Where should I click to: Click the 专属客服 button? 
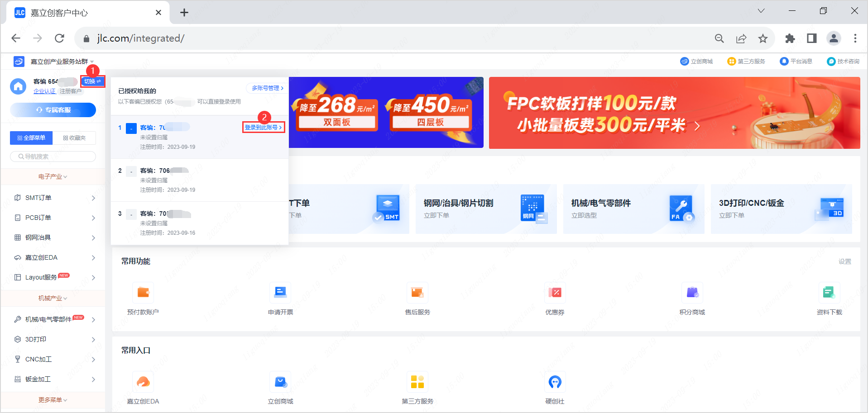[53, 110]
